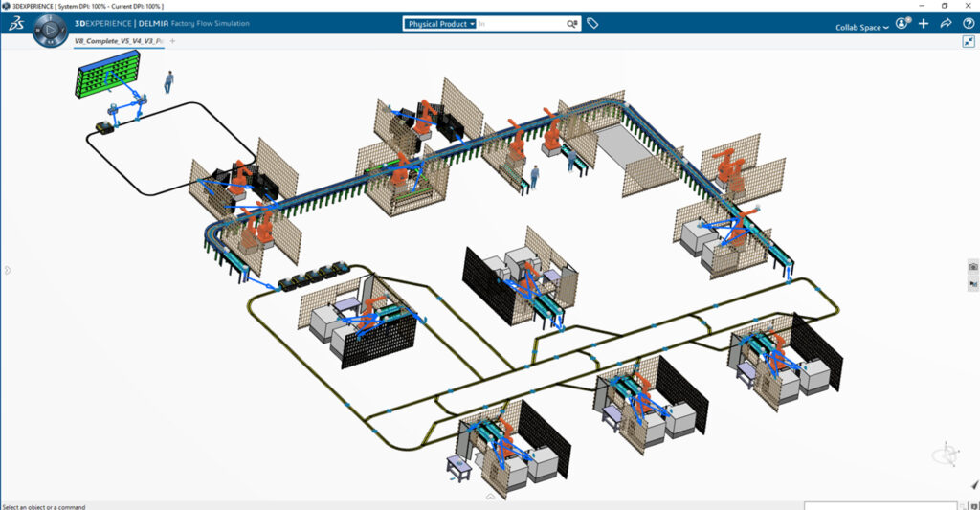Image resolution: width=980 pixels, height=510 pixels.
Task: Open the Help question mark icon
Action: (967, 24)
